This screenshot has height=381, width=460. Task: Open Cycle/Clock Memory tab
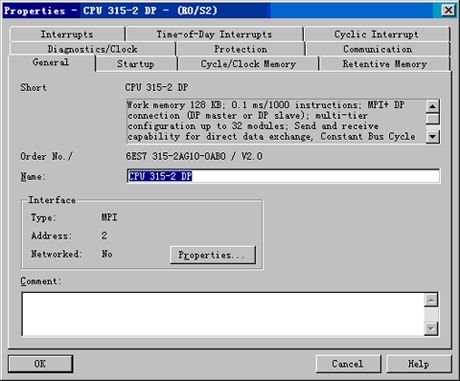248,64
